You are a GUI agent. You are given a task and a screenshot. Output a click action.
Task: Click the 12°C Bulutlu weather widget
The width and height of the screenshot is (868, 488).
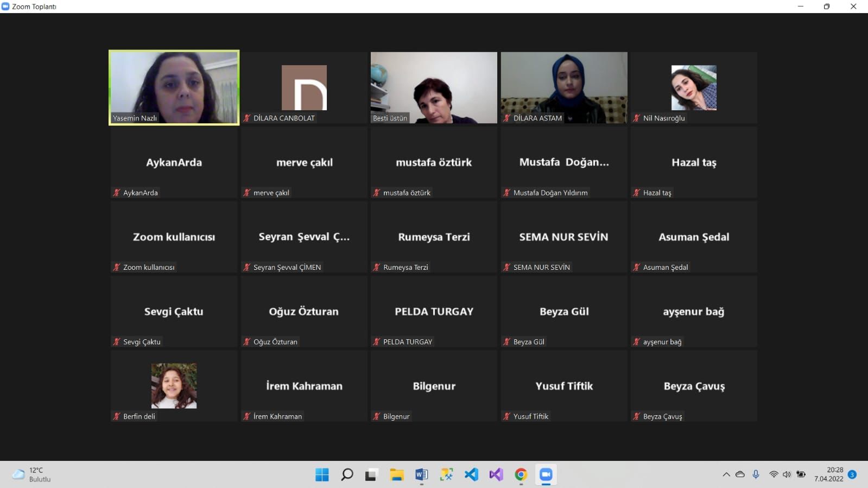click(x=33, y=474)
